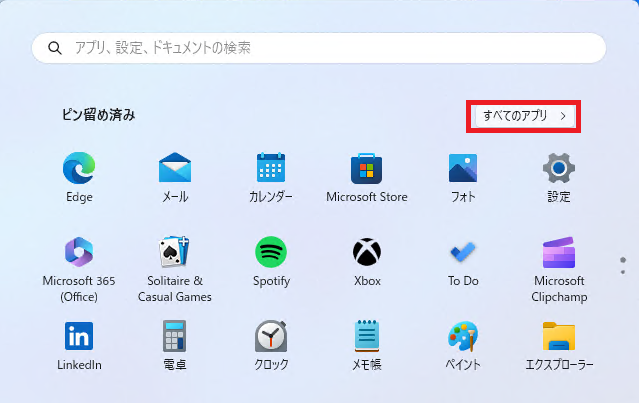Click the すべてのアプリ button
Viewport: 639px width, 403px height.
(x=525, y=116)
